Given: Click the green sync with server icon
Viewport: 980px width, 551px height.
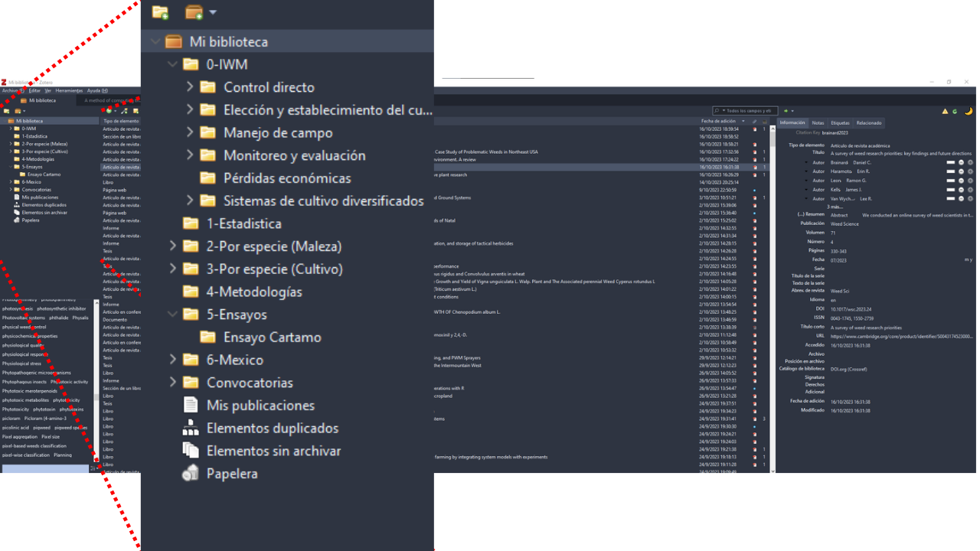Looking at the screenshot, I should [955, 111].
